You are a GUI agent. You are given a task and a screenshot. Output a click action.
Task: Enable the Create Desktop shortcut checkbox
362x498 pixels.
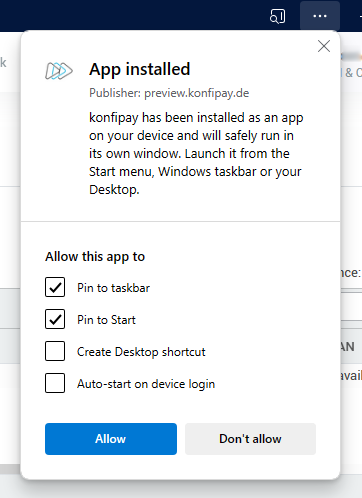(x=55, y=351)
